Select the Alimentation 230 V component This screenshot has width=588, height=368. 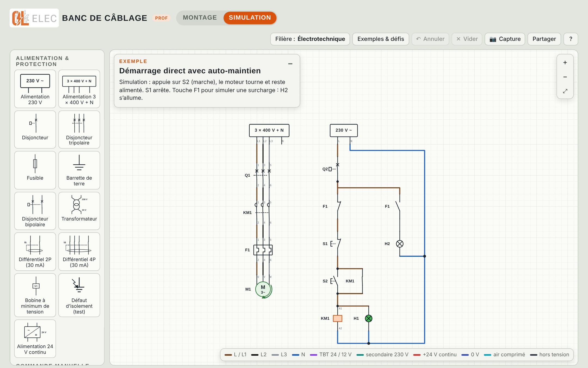pyautogui.click(x=35, y=89)
